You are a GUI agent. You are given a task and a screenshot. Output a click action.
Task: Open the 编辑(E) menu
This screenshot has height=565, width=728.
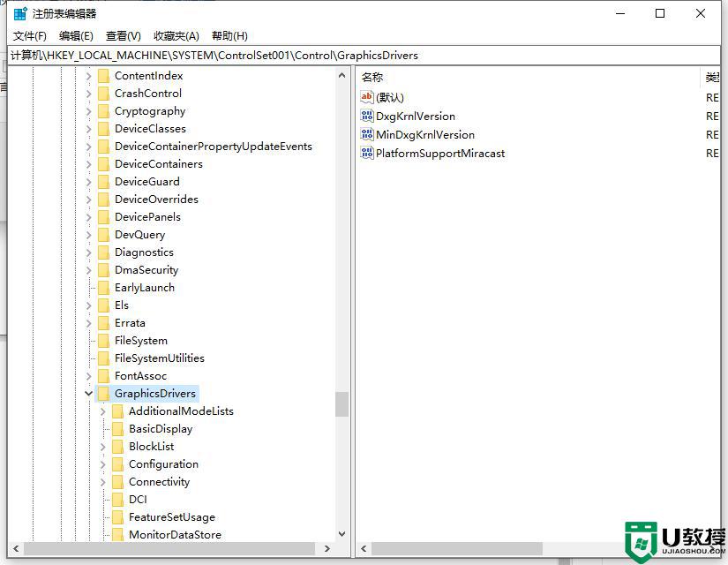point(76,36)
